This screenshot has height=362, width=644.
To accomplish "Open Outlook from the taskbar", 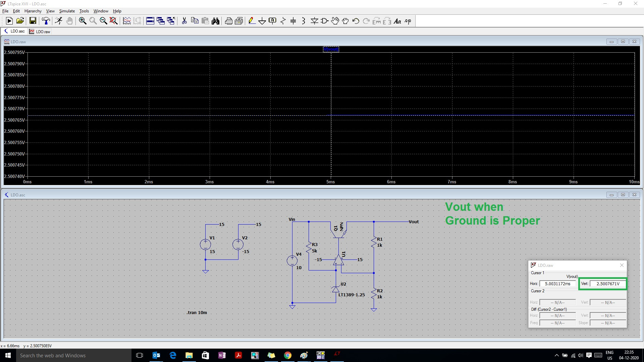I will point(156,355).
